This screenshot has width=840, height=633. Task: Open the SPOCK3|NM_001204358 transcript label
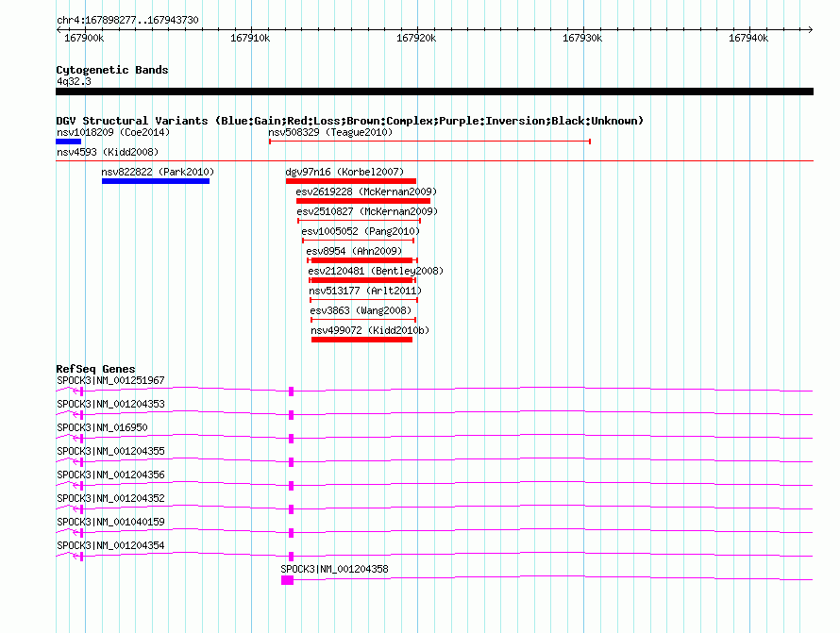335,569
